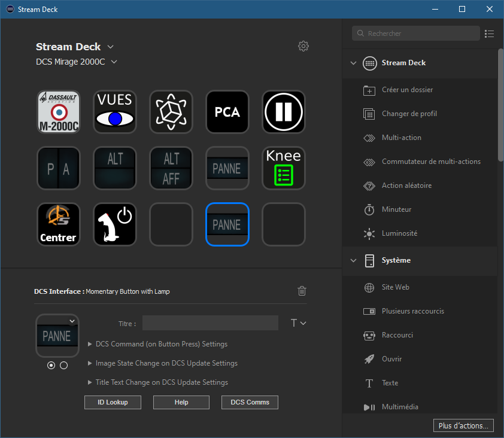Select the PCA key
504x438 pixels.
pyautogui.click(x=227, y=112)
